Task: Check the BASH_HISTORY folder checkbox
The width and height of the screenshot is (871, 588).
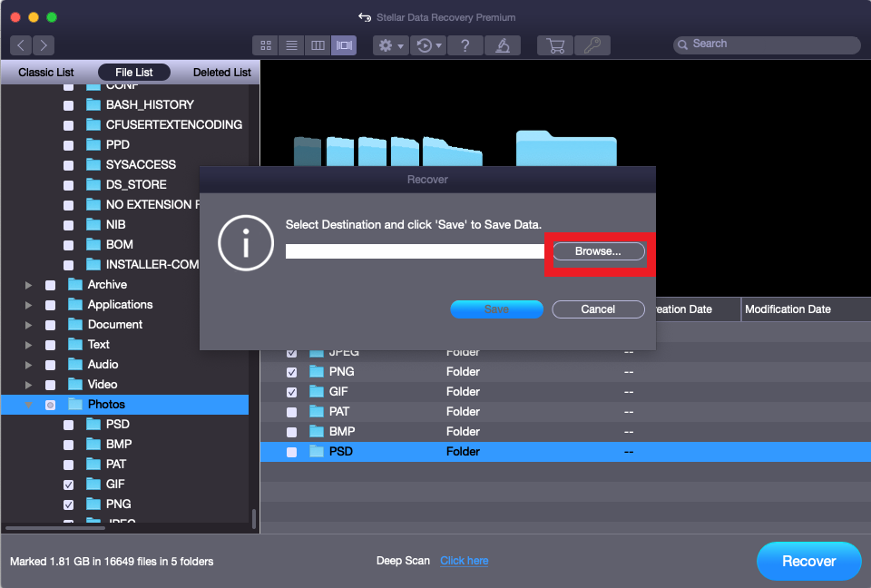Action: click(x=69, y=105)
